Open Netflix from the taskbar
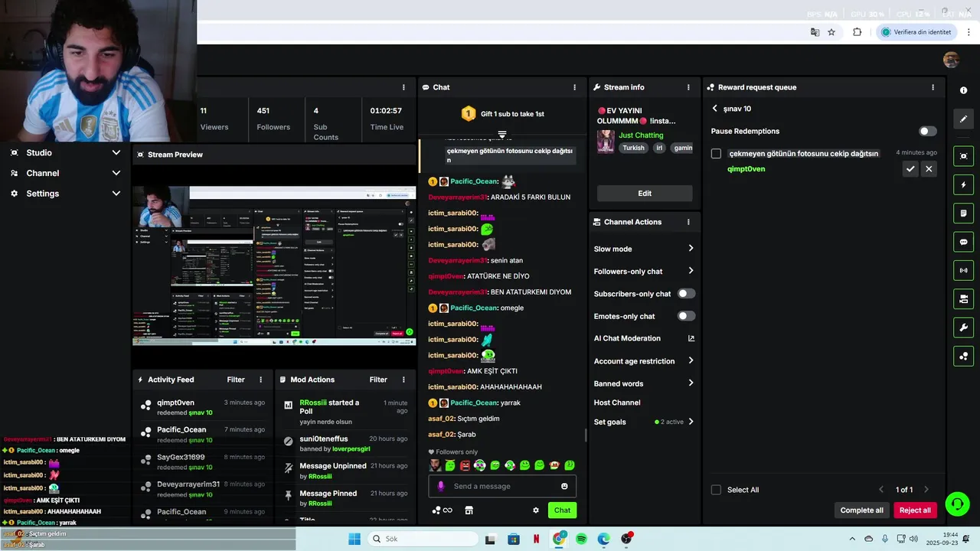This screenshot has width=980, height=551. click(536, 539)
